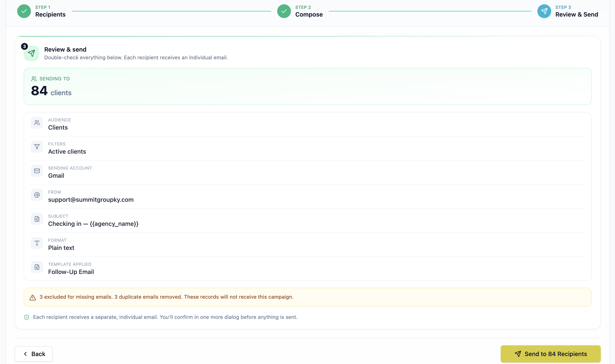Click the Double-check everything below description
Image resolution: width=615 pixels, height=364 pixels.
(136, 57)
